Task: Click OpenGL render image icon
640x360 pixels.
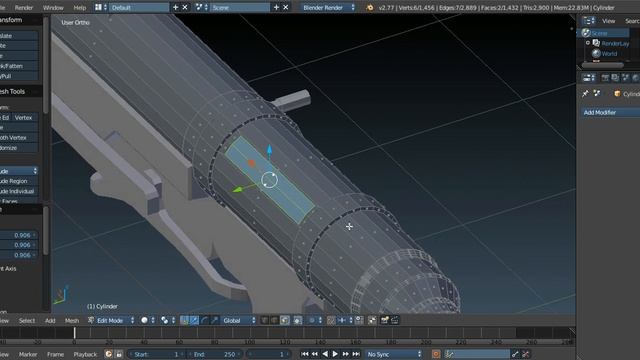Action: click(x=384, y=320)
